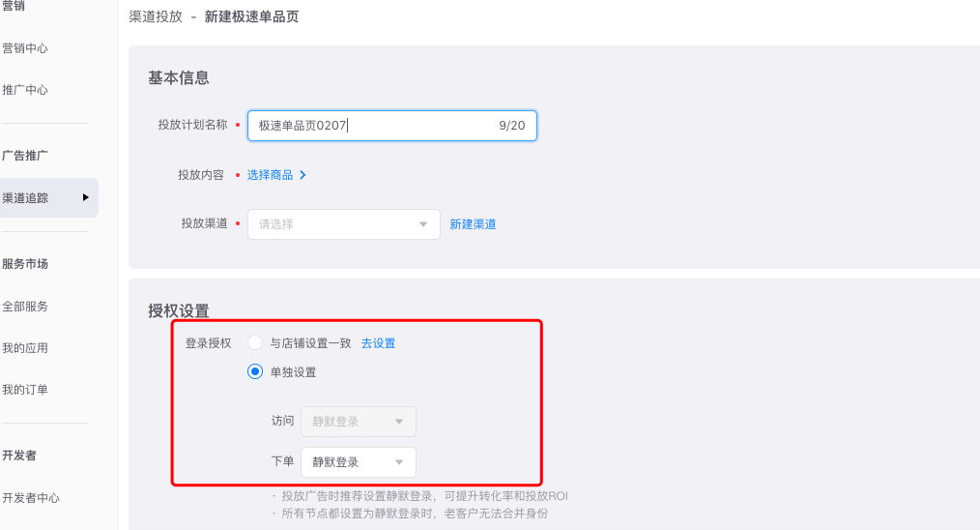The image size is (980, 530).
Task: Open 营销中心 in the sidebar
Action: (x=25, y=48)
